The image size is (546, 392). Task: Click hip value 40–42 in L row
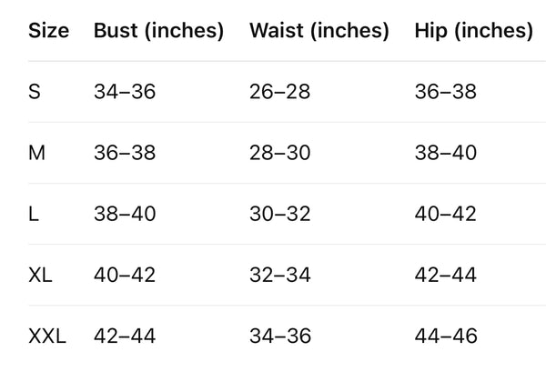pos(445,214)
